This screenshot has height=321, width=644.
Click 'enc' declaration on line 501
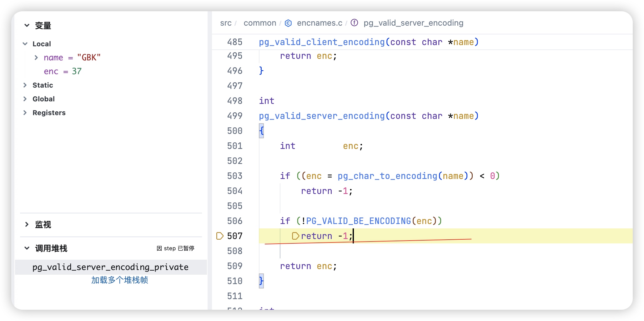point(350,146)
